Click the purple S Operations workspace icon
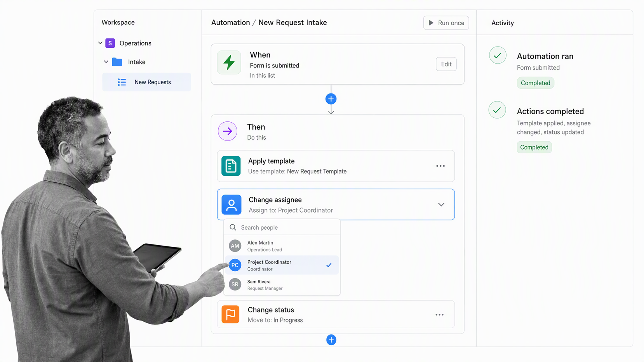 [x=110, y=43]
